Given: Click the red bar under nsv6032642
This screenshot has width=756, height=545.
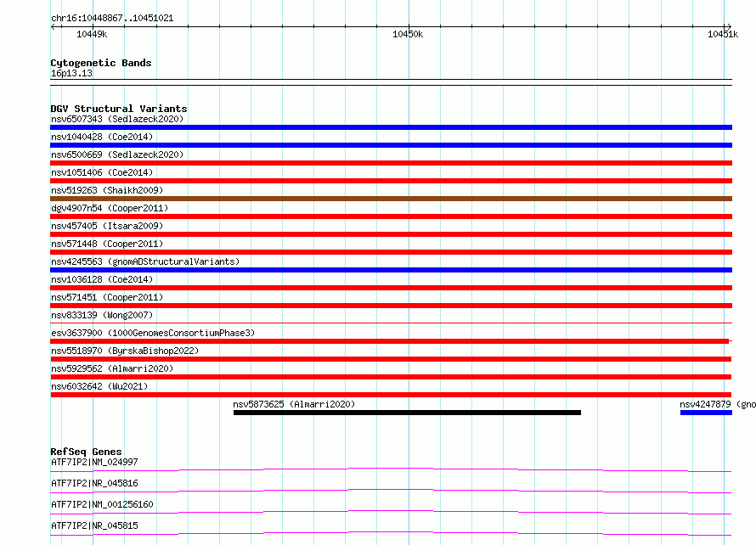Looking at the screenshot, I should click(x=391, y=395).
